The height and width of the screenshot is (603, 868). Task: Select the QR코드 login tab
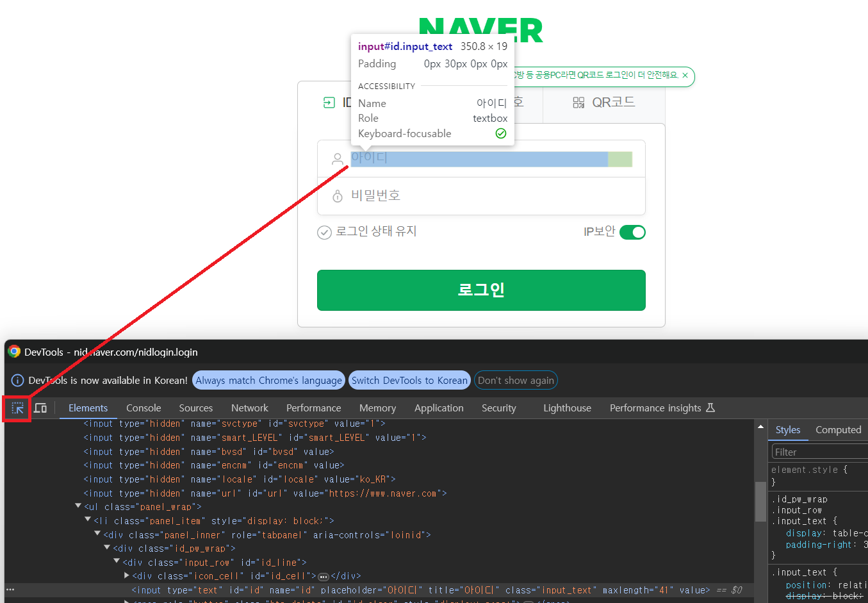click(604, 103)
